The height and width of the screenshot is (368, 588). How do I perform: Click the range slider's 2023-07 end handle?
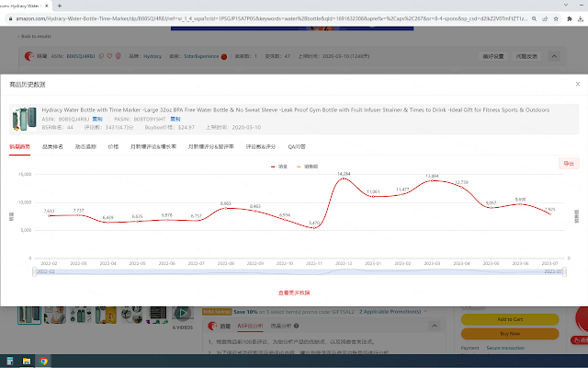point(564,271)
